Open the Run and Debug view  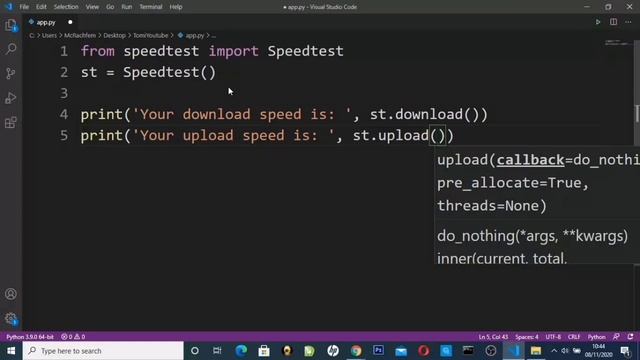(11, 98)
